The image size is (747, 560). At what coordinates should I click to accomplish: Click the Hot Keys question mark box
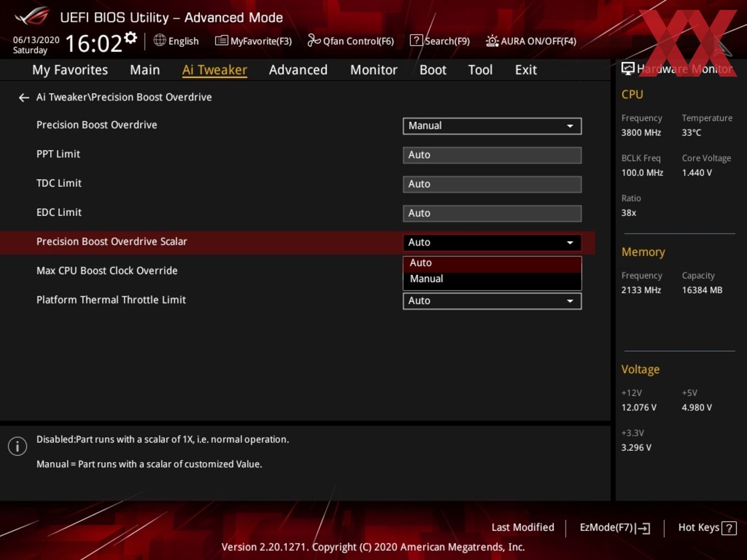pyautogui.click(x=729, y=528)
